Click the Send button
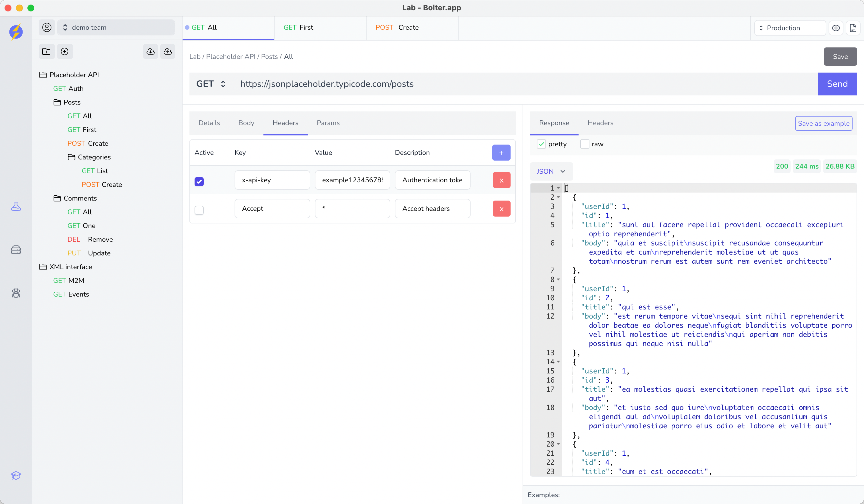This screenshot has width=864, height=504. (x=837, y=84)
